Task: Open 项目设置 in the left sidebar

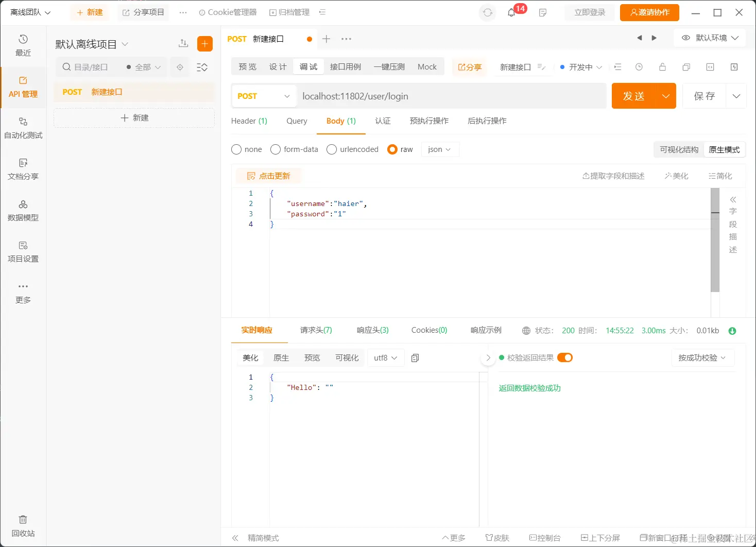Action: (x=23, y=251)
